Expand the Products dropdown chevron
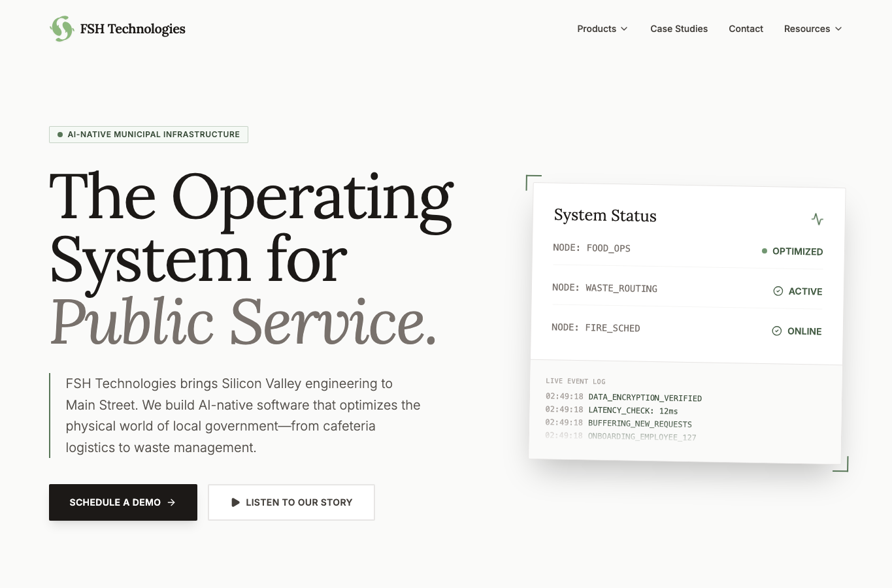This screenshot has width=892, height=588. pyautogui.click(x=624, y=29)
